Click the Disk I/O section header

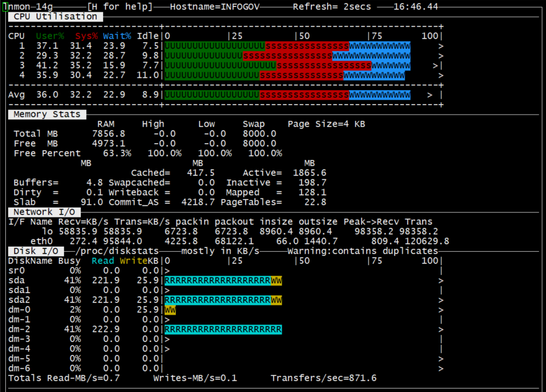pyautogui.click(x=36, y=251)
